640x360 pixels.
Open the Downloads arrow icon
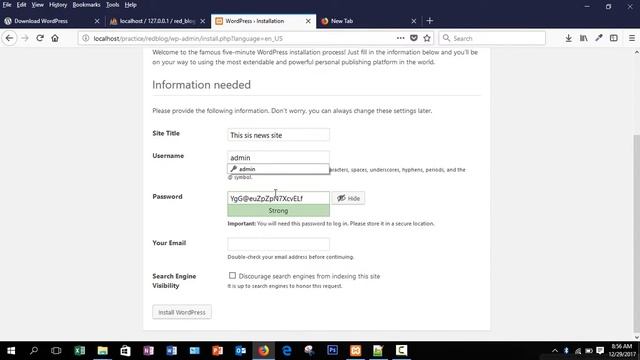(x=568, y=38)
